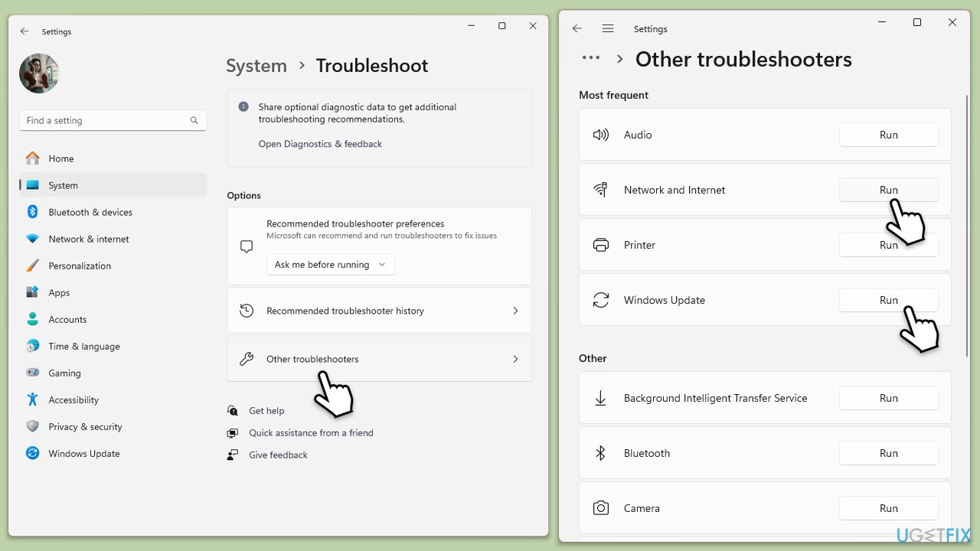This screenshot has height=551, width=980.
Task: Click the Time & language sidebar icon
Action: coord(32,346)
